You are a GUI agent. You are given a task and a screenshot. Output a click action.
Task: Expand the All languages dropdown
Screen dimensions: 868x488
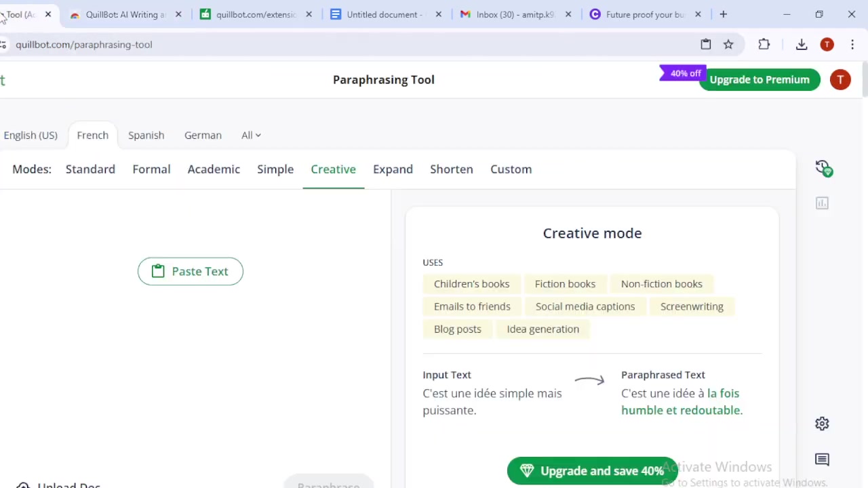coord(251,135)
